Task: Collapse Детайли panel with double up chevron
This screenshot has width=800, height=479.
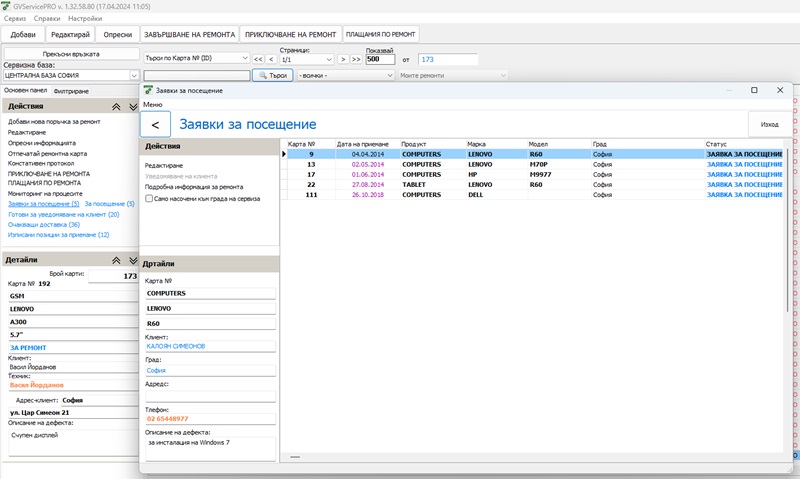Action: (116, 260)
